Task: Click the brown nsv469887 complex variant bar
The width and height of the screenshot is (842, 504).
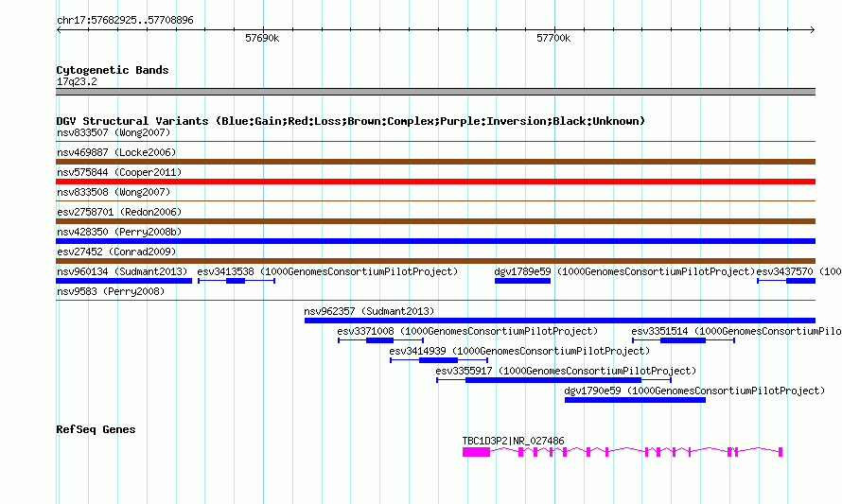Action: (x=435, y=162)
